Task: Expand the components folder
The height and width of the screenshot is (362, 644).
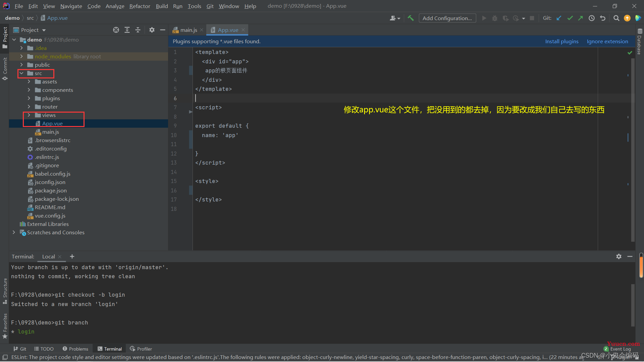Action: [x=29, y=90]
